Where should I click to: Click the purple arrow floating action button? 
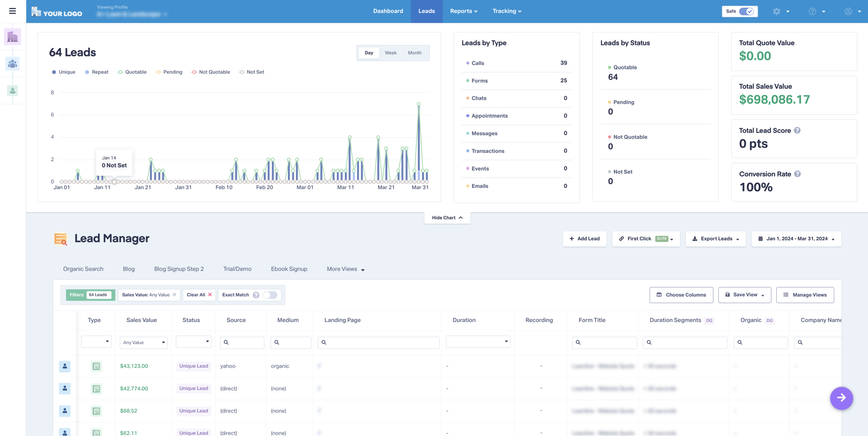[842, 398]
